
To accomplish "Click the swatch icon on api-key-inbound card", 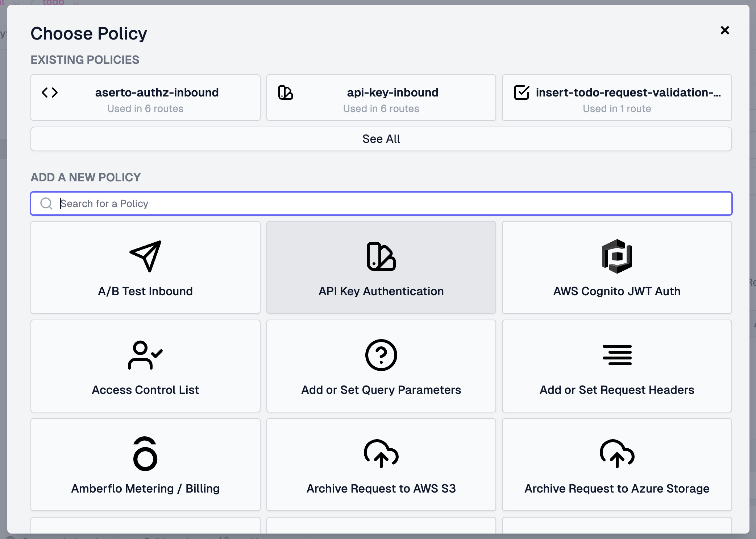I will click(285, 92).
